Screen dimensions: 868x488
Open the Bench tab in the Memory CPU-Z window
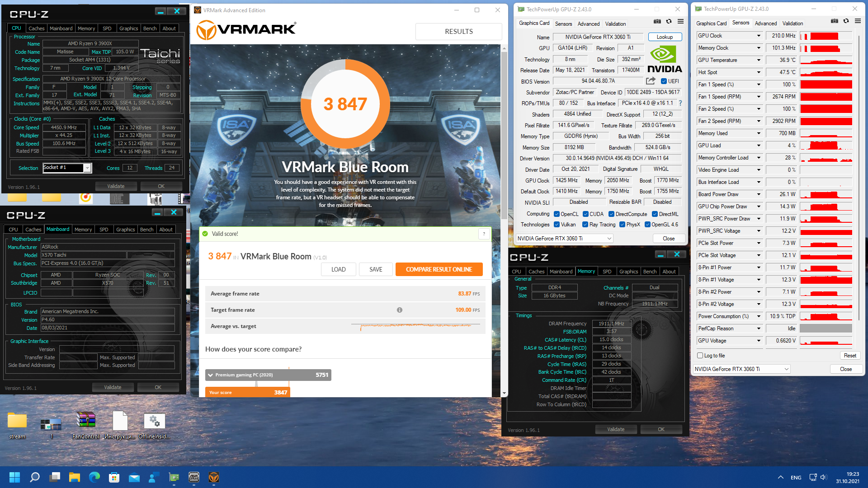650,272
